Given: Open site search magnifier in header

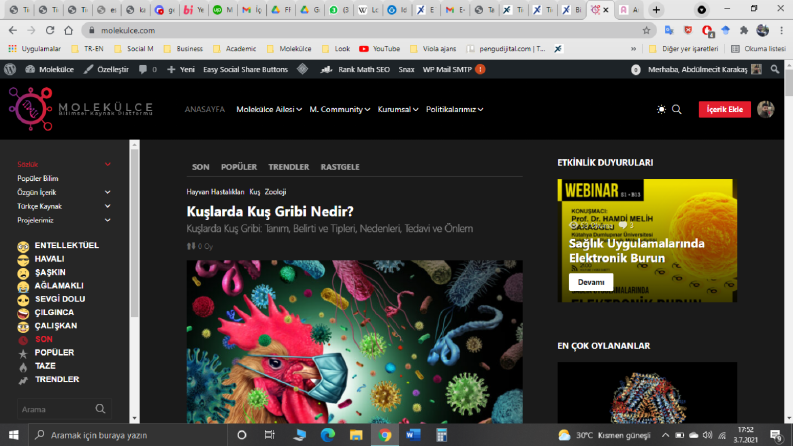Looking at the screenshot, I should click(677, 109).
